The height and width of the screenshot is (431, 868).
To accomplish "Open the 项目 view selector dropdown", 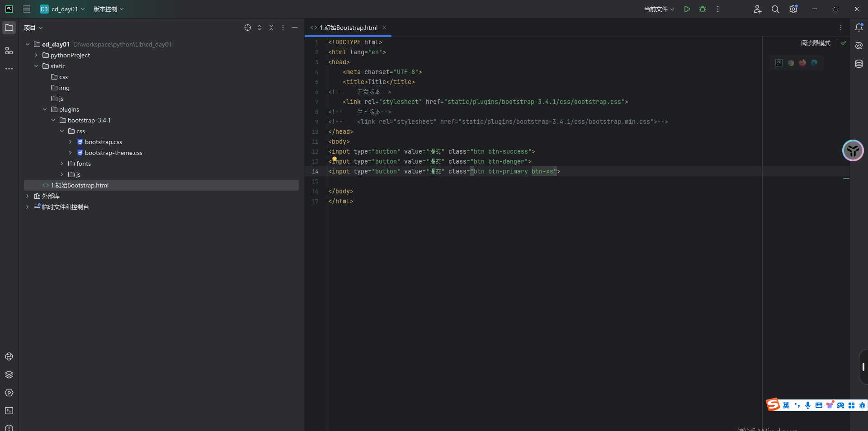I will tap(33, 28).
